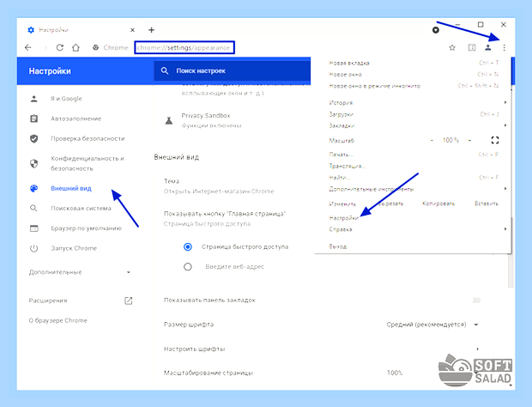
Task: Select Введите веб-адрес radio button
Action: [188, 267]
